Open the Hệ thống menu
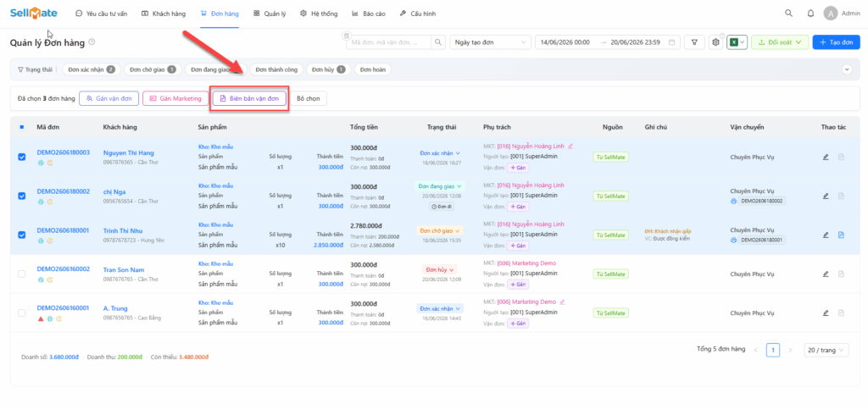This screenshot has height=409, width=868. pyautogui.click(x=319, y=14)
